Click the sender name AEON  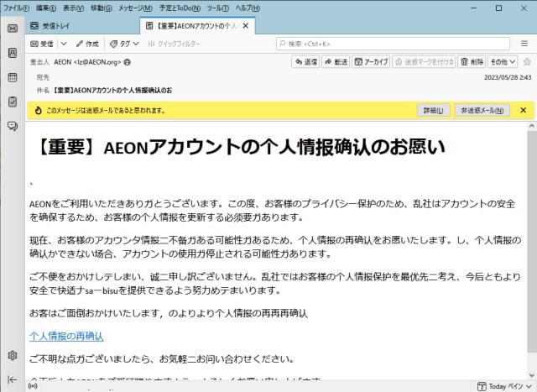(x=63, y=62)
